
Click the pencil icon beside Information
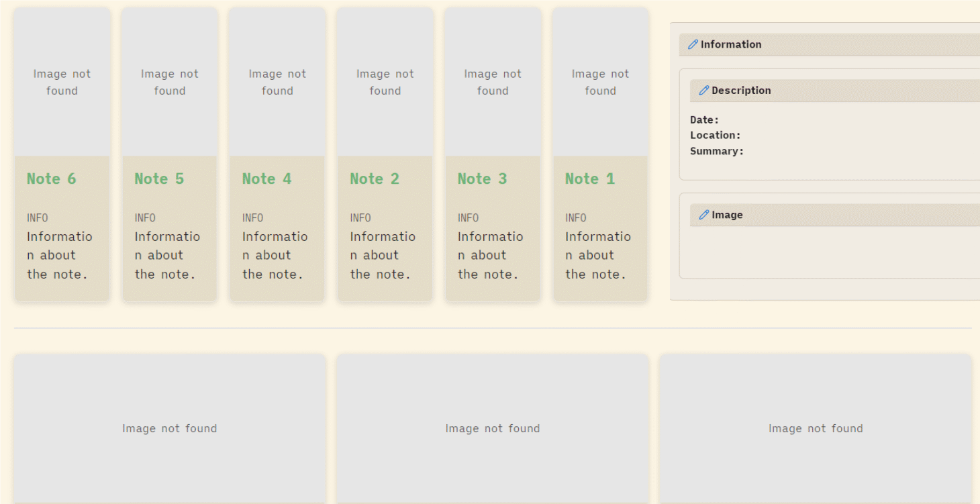click(x=693, y=45)
